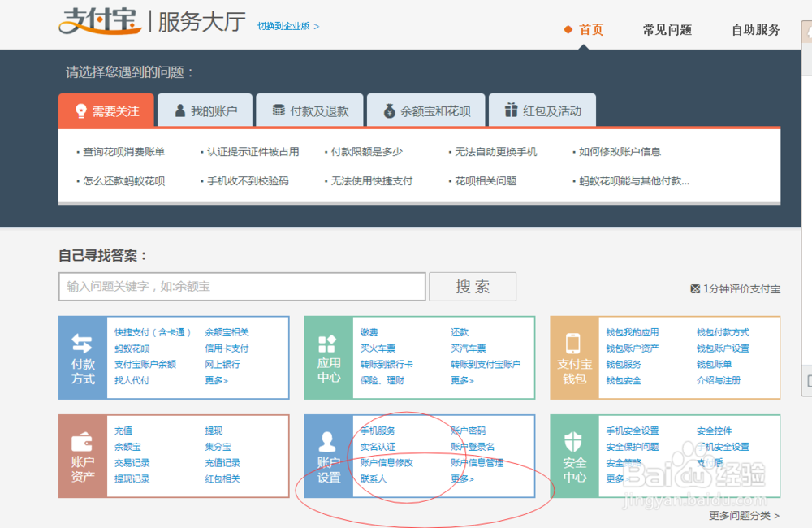Open 蚂蚁花呗能与其他付款... question
Image resolution: width=812 pixels, height=528 pixels.
[x=634, y=181]
